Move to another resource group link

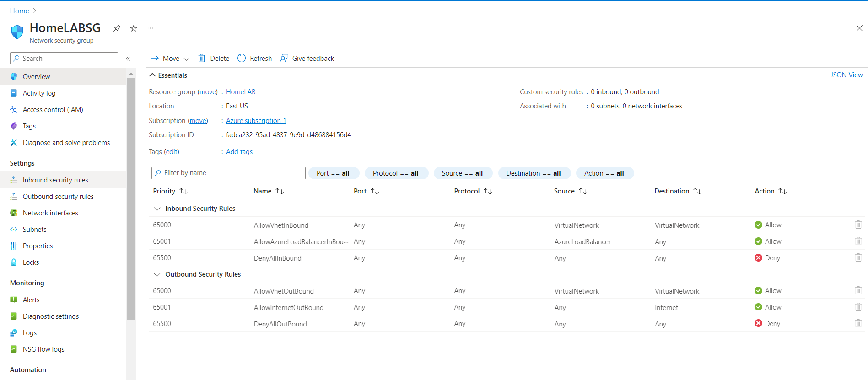coord(208,92)
